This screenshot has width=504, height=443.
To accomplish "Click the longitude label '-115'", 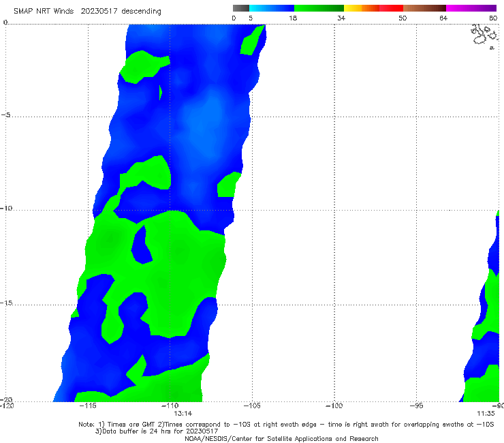I will 88,406.
